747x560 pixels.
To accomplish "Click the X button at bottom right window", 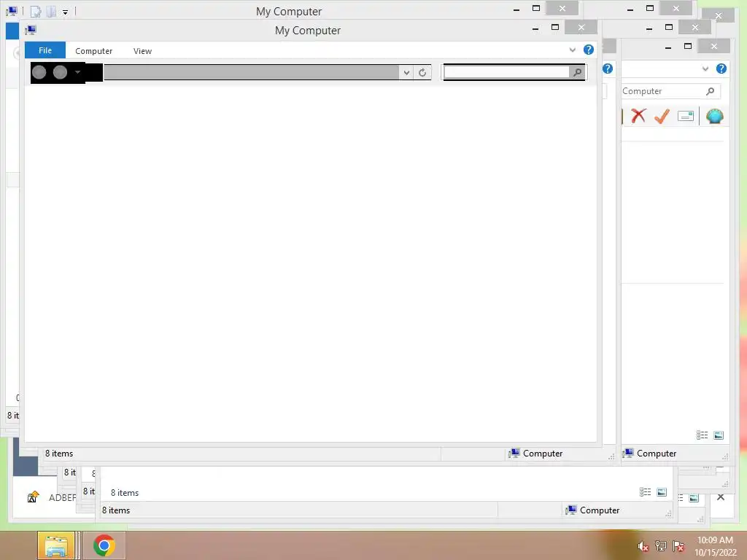I will point(720,497).
